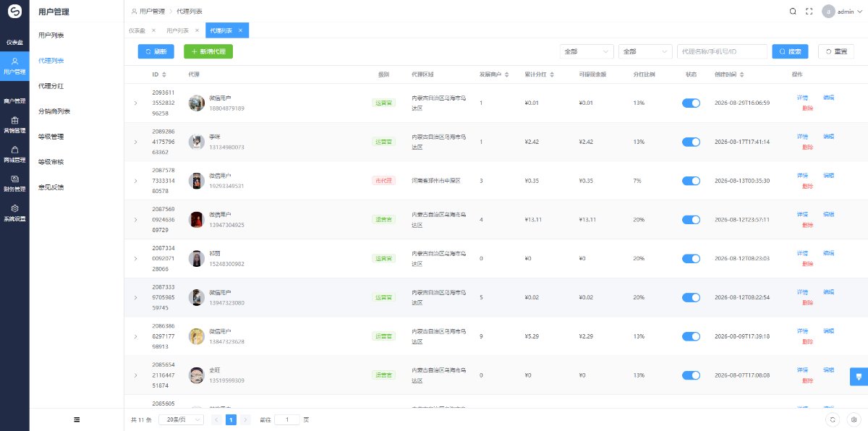868x431 pixels.
Task: Close the 仪表盘 tab
Action: point(153,30)
